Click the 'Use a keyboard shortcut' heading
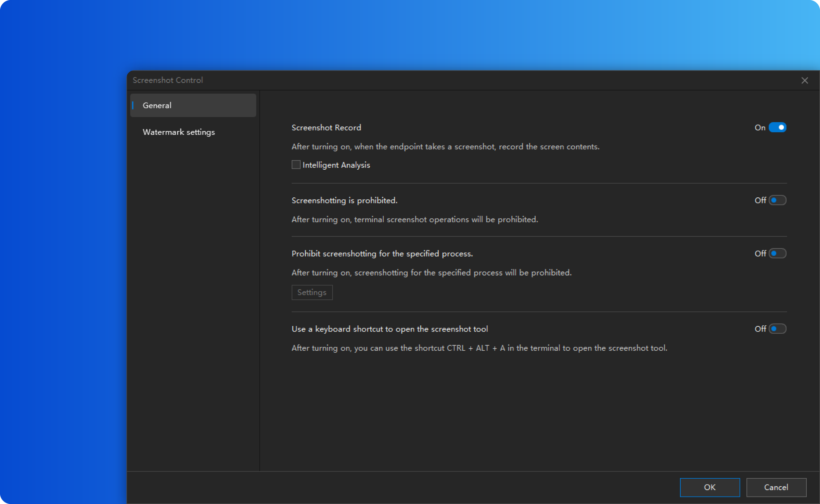The height and width of the screenshot is (504, 820). (389, 329)
